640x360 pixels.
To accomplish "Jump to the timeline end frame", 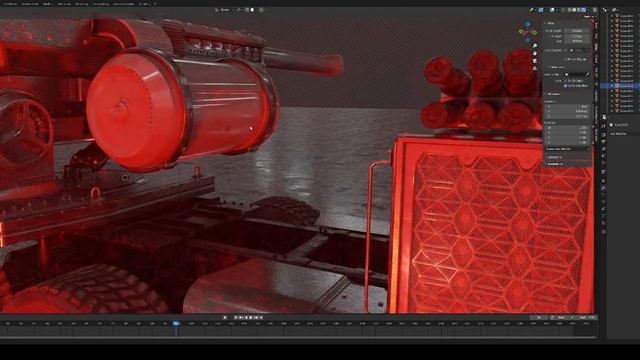I will [x=261, y=317].
